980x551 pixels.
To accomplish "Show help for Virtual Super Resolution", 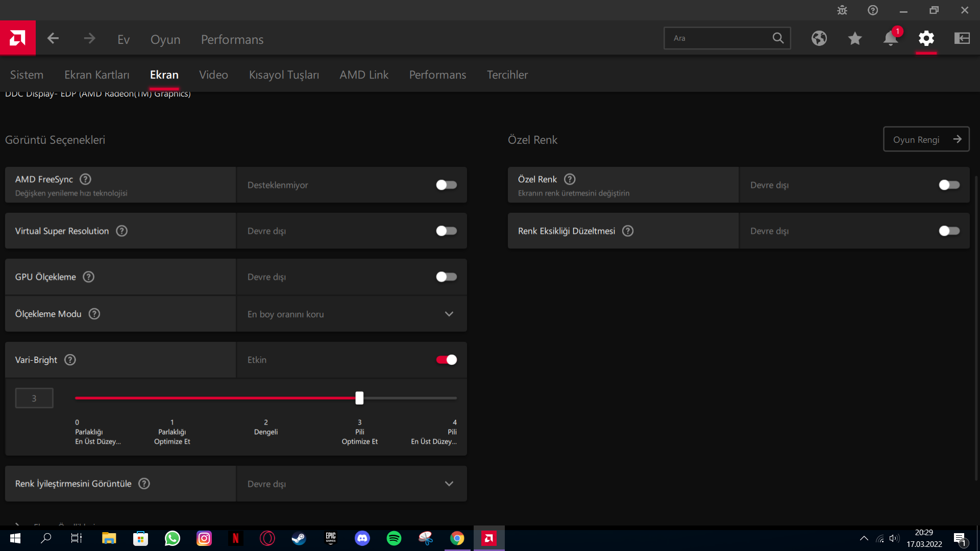I will [x=121, y=231].
